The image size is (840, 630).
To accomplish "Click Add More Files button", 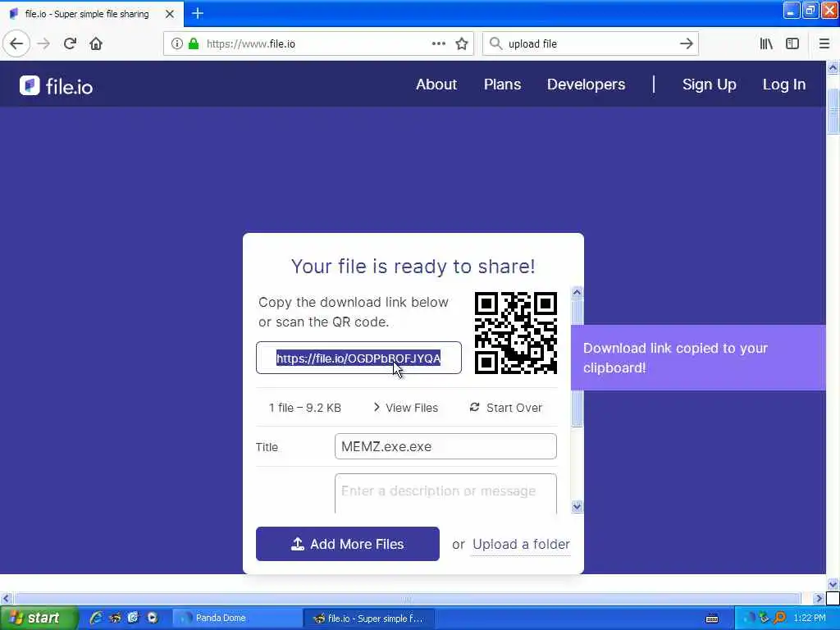I will pos(348,544).
